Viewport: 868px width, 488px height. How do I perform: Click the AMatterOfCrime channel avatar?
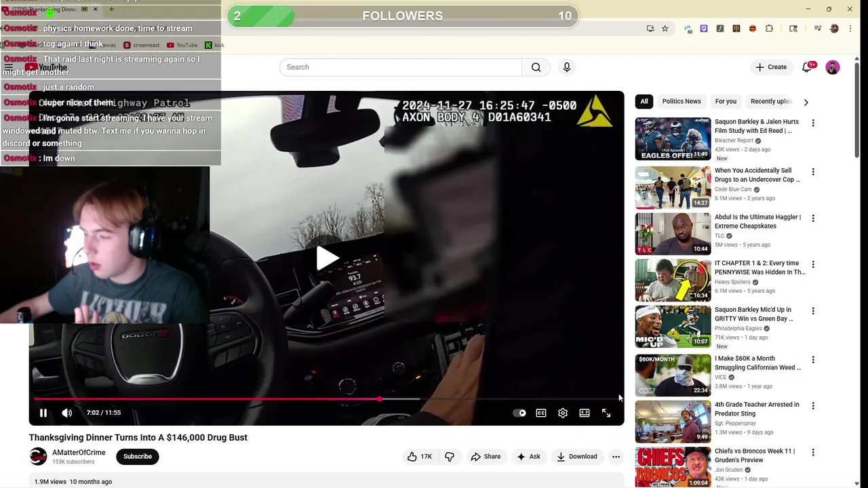coord(38,456)
